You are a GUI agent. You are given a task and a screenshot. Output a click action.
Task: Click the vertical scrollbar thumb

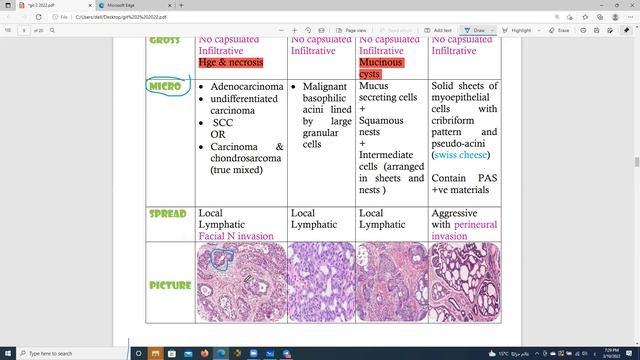tap(637, 162)
